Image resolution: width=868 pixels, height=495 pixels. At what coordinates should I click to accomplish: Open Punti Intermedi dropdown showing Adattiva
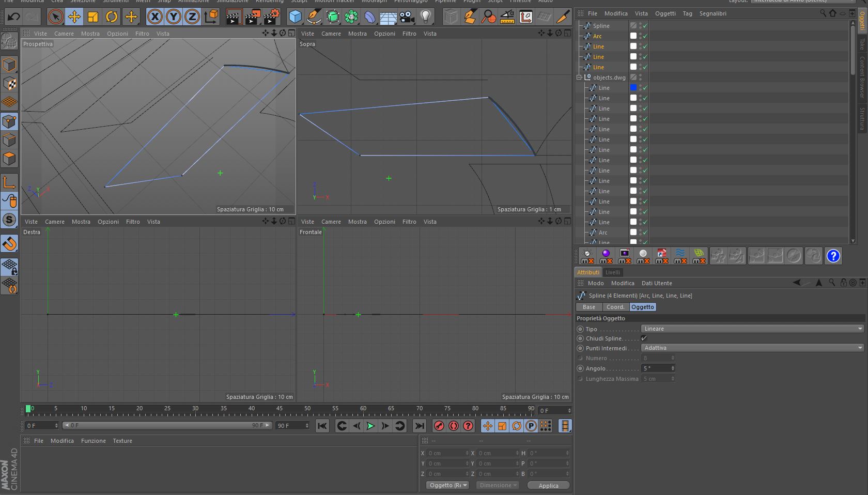tap(752, 348)
